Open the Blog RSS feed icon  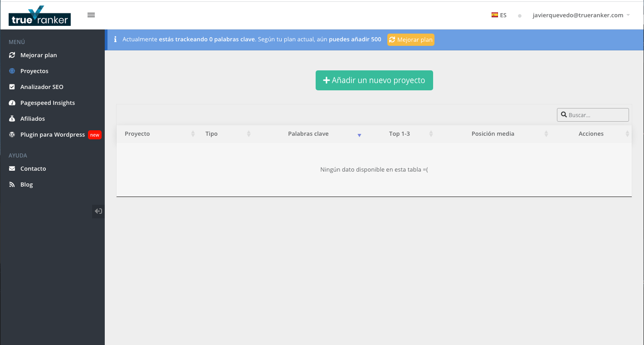11,184
